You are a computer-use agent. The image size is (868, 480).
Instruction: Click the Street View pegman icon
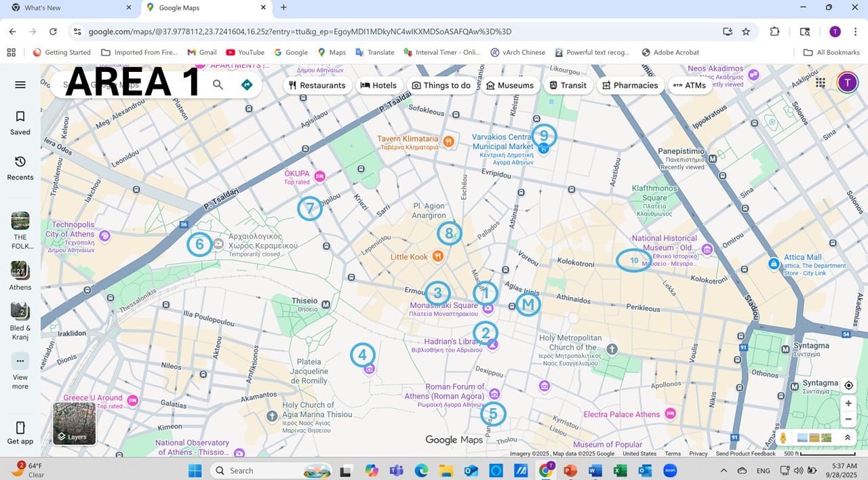pyautogui.click(x=783, y=438)
